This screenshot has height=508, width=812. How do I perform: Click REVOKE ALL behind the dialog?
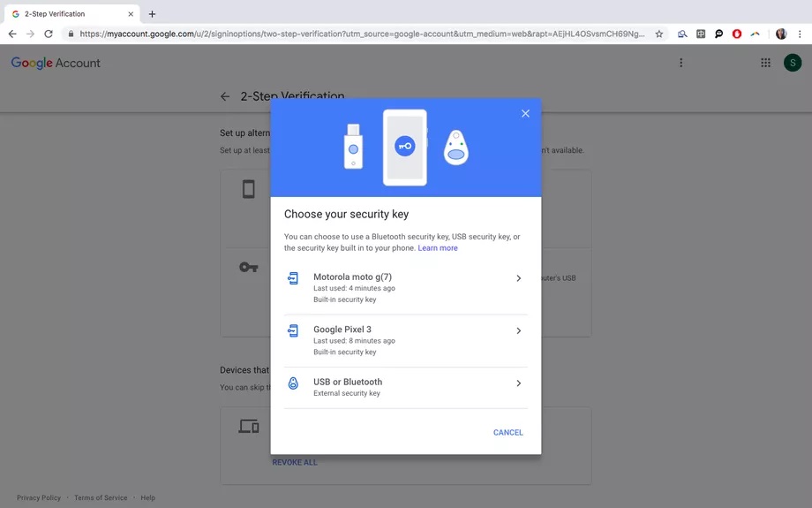click(x=295, y=462)
